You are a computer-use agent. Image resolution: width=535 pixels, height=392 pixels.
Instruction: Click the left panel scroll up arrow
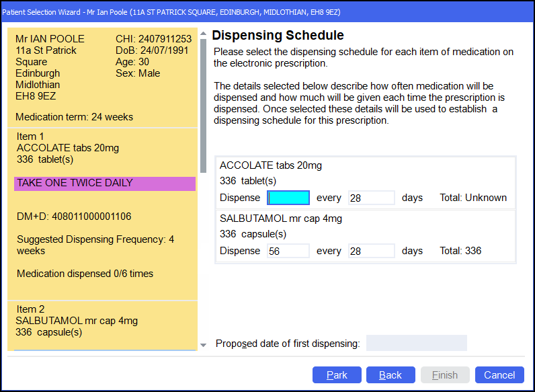[x=204, y=32]
